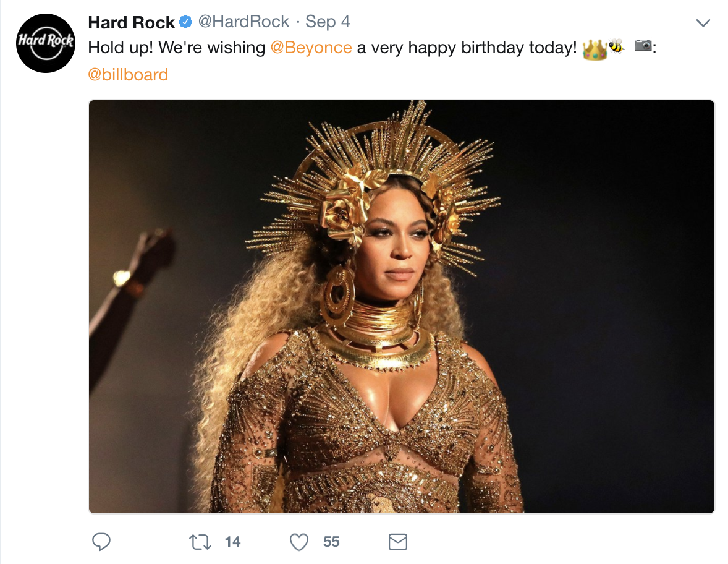728x564 pixels.
Task: Click the @HardRock handle
Action: tap(243, 22)
